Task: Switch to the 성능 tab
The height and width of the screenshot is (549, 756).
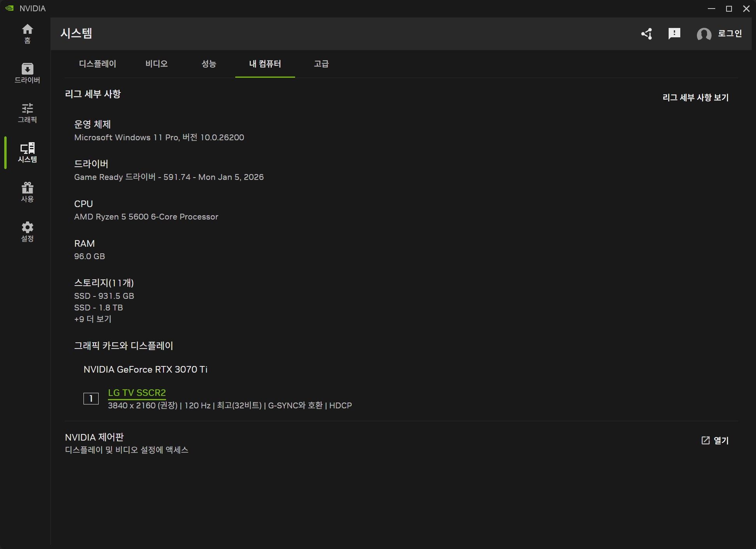Action: tap(209, 64)
